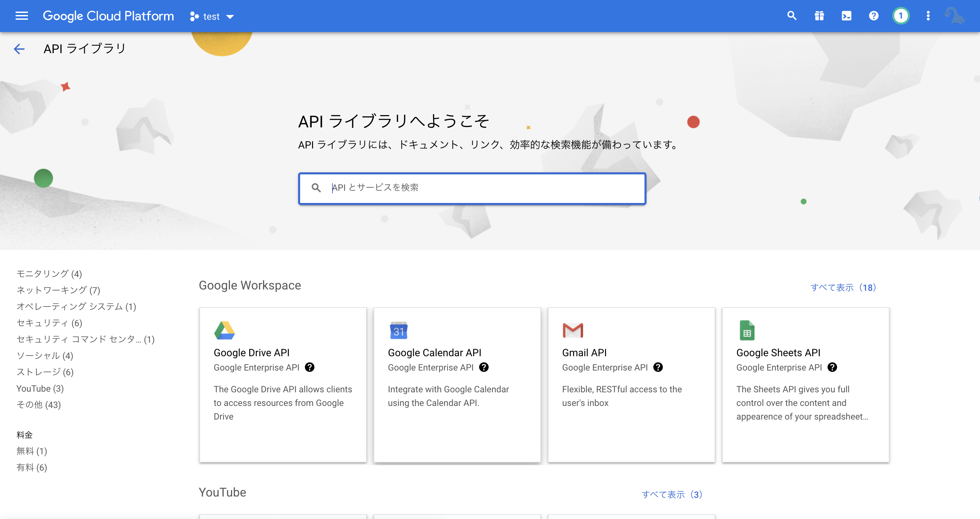Click help icon on Gmail API card
This screenshot has width=980, height=519.
[x=658, y=367]
